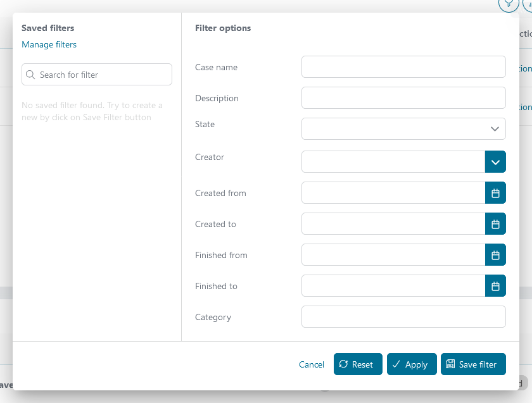Image resolution: width=532 pixels, height=403 pixels.
Task: Click the Manage filters link
Action: coord(49,44)
